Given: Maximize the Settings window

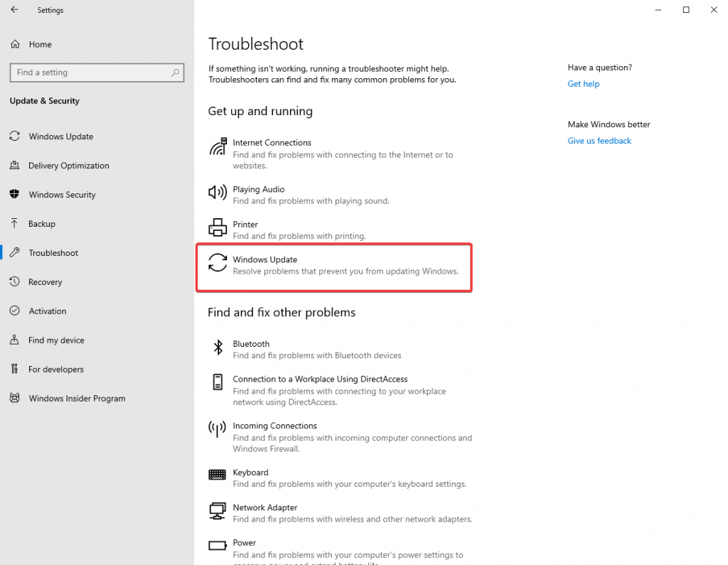Looking at the screenshot, I should (x=686, y=10).
